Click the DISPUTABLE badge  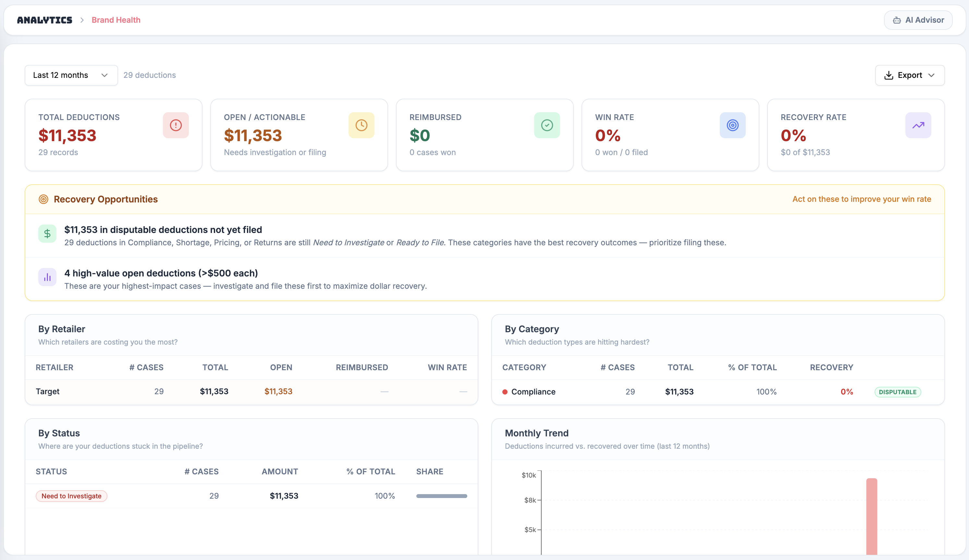(898, 392)
